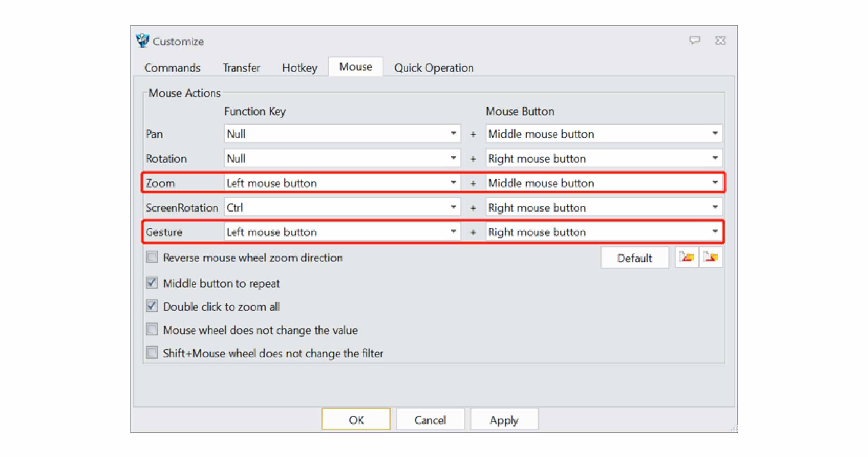Enable Reverse mouse wheel zoom direction
The image size is (868, 457).
coord(152,258)
